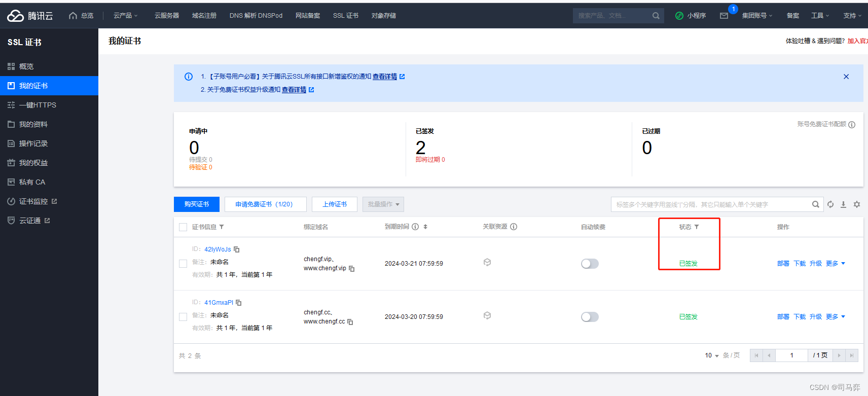Screen dimensions: 868x396
Task: Open 一键HTTPS in the sidebar
Action: click(x=49, y=105)
